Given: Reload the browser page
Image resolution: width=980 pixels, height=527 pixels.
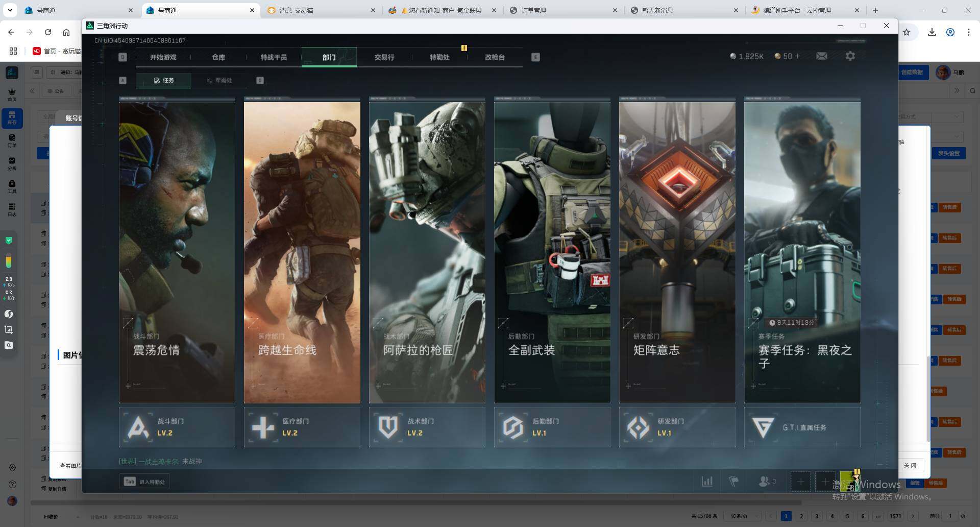Looking at the screenshot, I should (48, 32).
